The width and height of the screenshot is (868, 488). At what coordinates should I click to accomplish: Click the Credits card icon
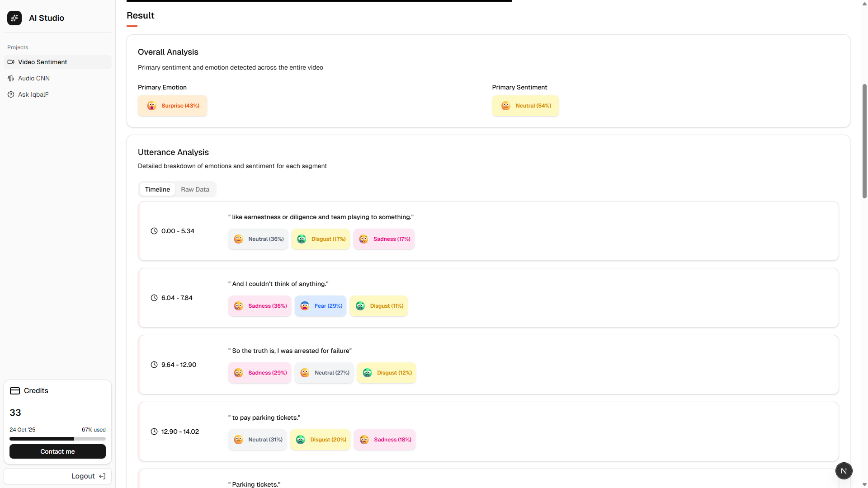pos(15,391)
